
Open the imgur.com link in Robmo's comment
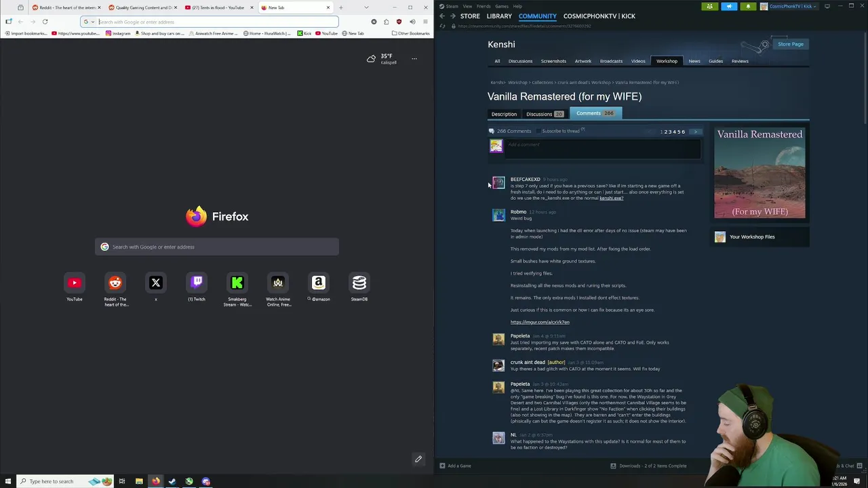tap(540, 322)
